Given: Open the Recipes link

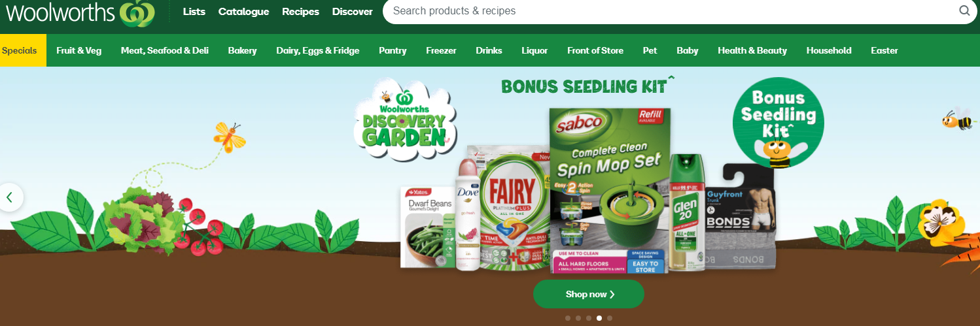Looking at the screenshot, I should (x=300, y=12).
